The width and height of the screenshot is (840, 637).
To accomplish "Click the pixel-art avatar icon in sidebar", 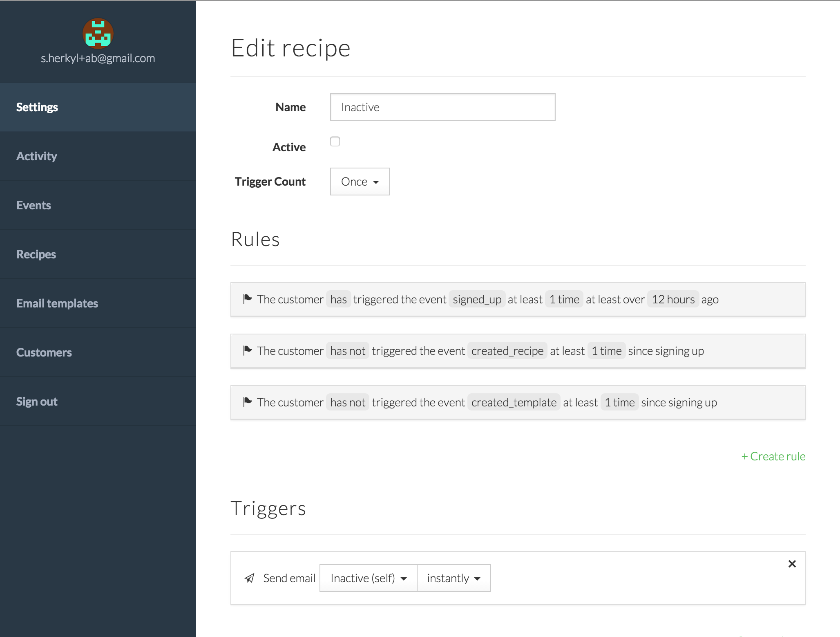I will [x=98, y=34].
